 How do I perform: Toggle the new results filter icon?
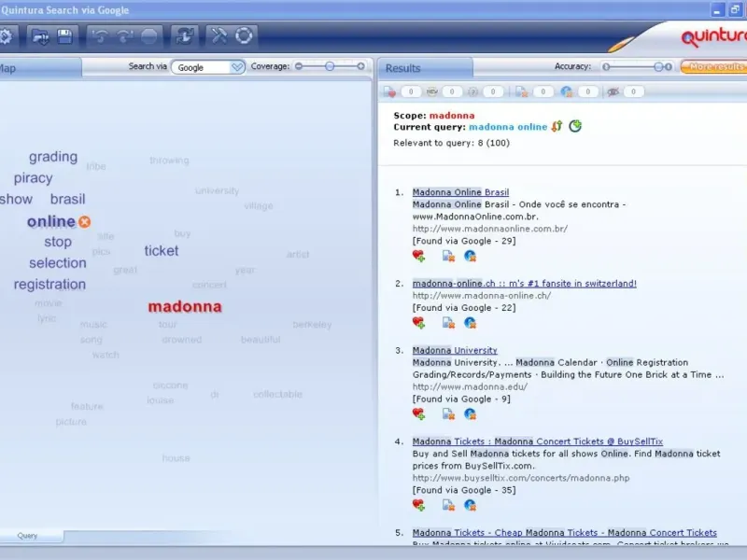[432, 91]
